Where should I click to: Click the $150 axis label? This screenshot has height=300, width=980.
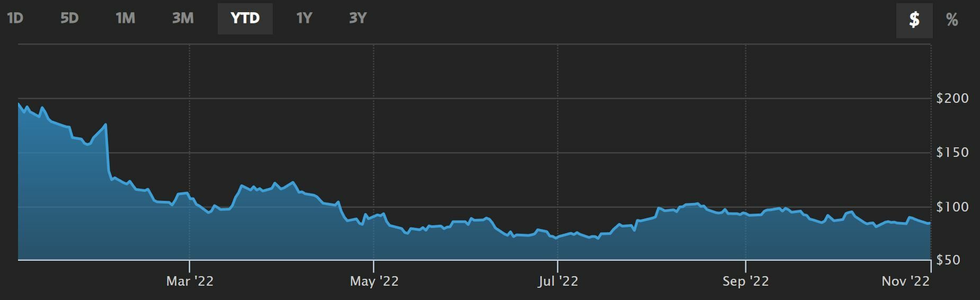click(952, 153)
